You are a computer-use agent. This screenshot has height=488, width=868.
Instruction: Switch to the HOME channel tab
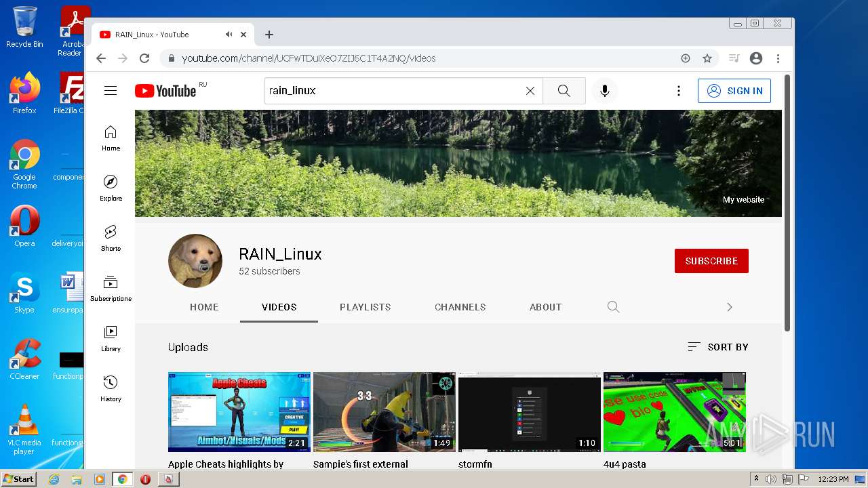tap(204, 307)
